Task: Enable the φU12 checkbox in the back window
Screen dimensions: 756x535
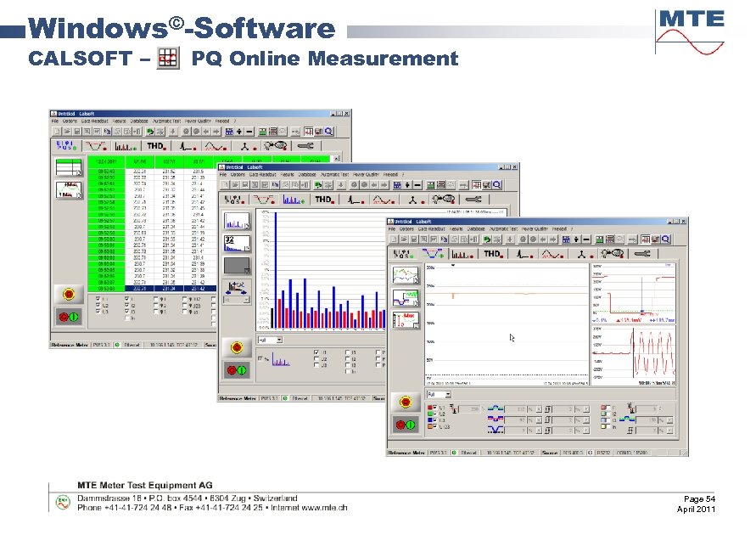Action: pyautogui.click(x=185, y=299)
